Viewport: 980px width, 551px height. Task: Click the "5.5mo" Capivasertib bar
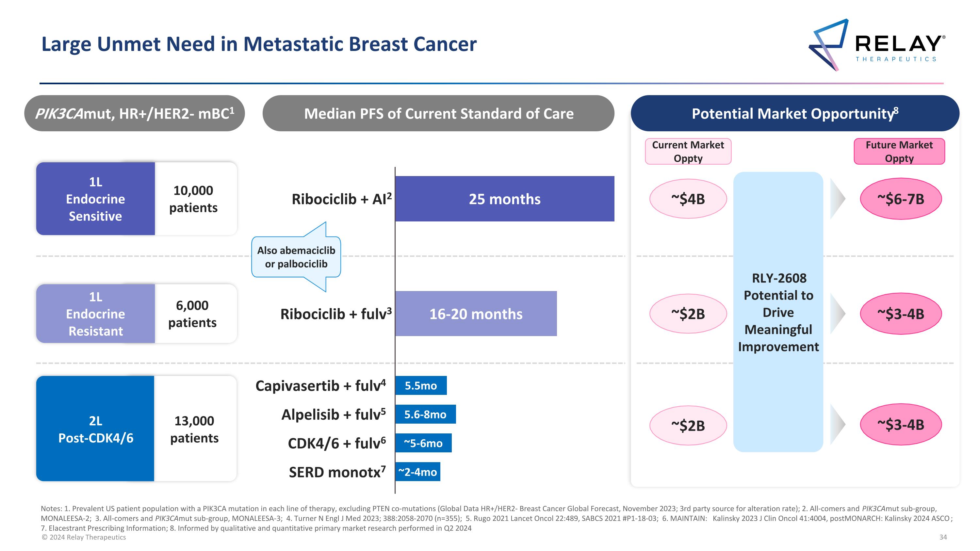point(420,386)
